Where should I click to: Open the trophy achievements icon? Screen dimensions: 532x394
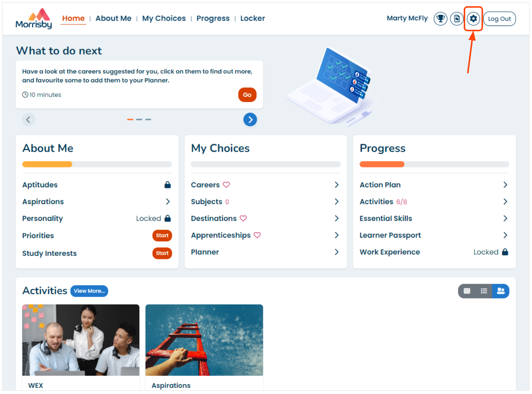tap(440, 18)
